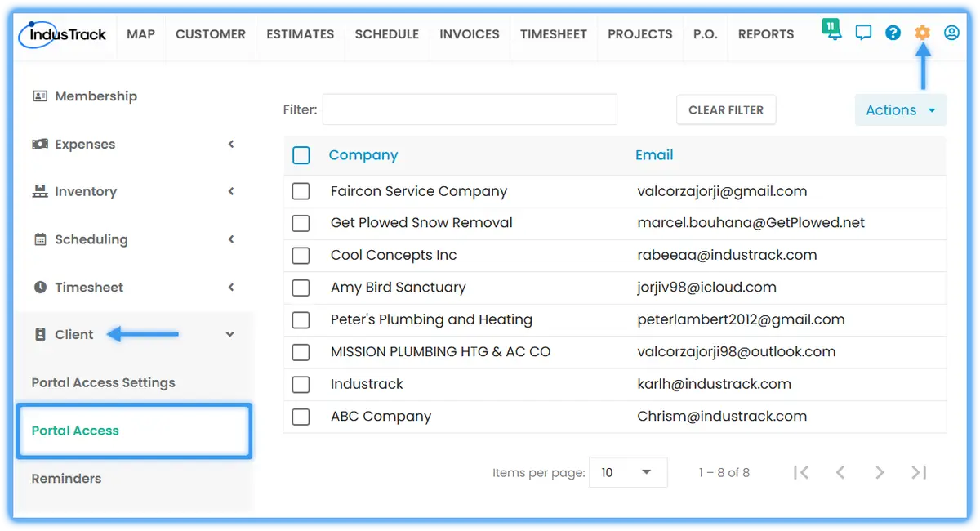Image resolution: width=980 pixels, height=531 pixels.
Task: Click the IndusTrack logo
Action: point(64,34)
